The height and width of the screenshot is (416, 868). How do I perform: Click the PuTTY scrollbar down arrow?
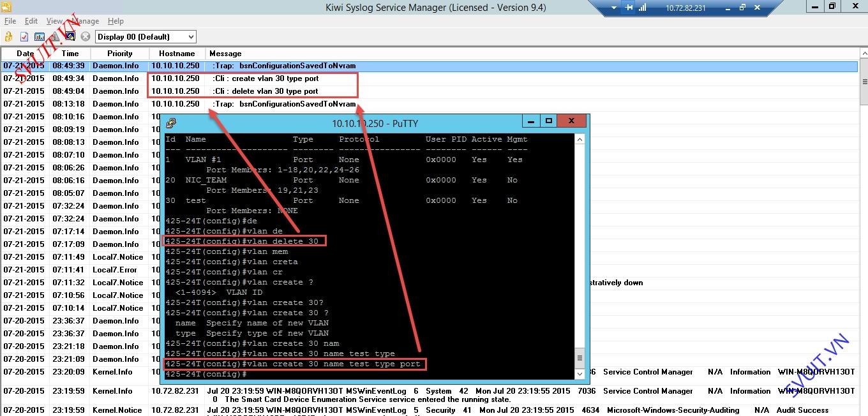580,374
